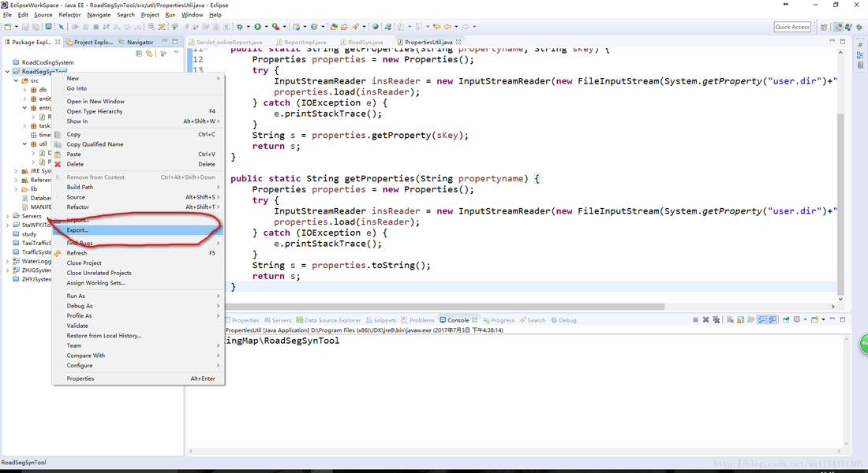868x473 pixels.
Task: Select Validate in context menu
Action: [138, 326]
